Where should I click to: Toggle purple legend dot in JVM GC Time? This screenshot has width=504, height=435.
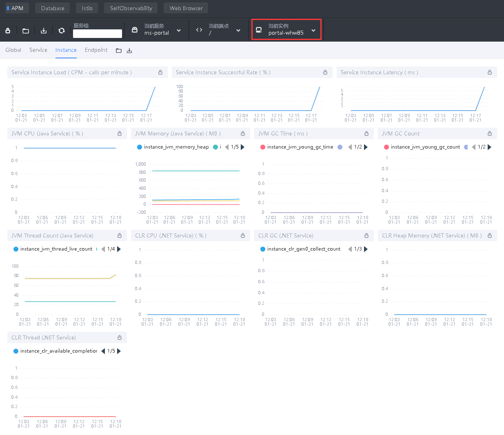point(340,147)
